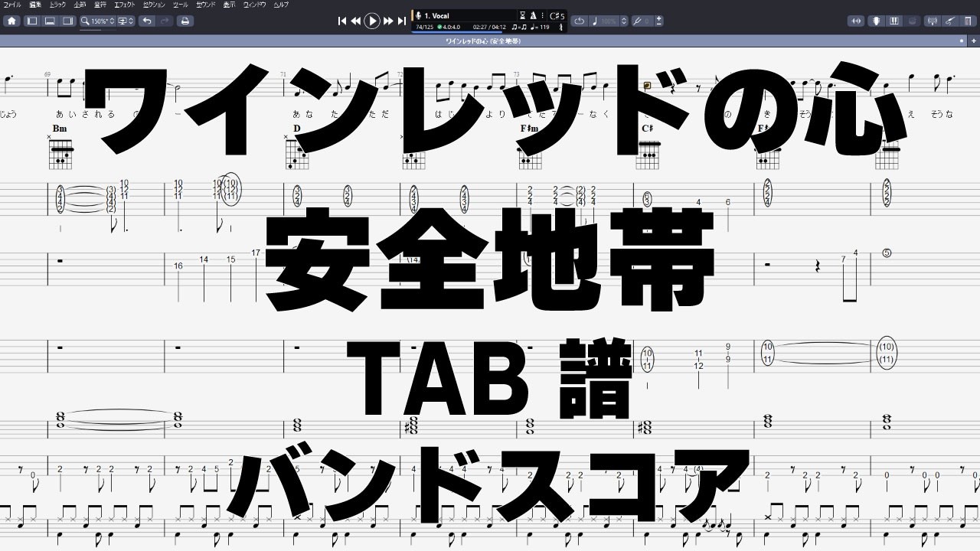Rewind to the previous bar
980x551 pixels.
pyautogui.click(x=355, y=21)
